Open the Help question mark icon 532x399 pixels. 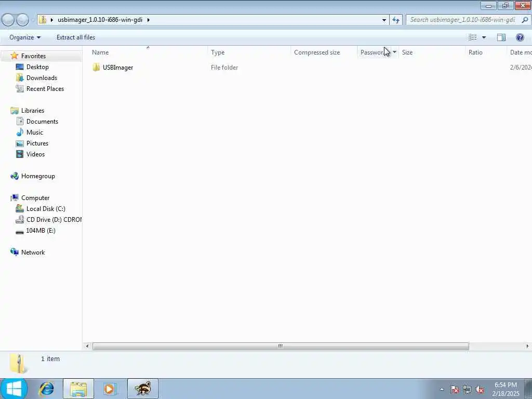pos(520,37)
